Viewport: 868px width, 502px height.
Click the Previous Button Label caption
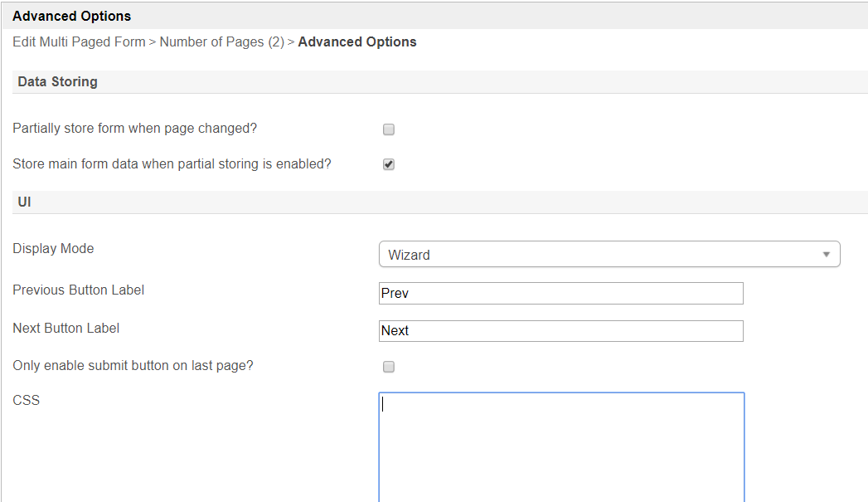[78, 290]
